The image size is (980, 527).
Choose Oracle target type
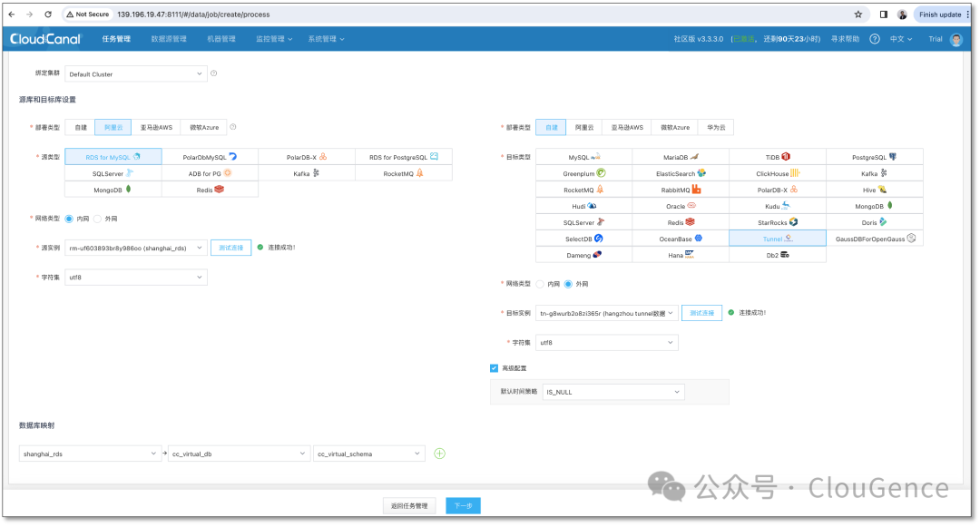pyautogui.click(x=681, y=205)
